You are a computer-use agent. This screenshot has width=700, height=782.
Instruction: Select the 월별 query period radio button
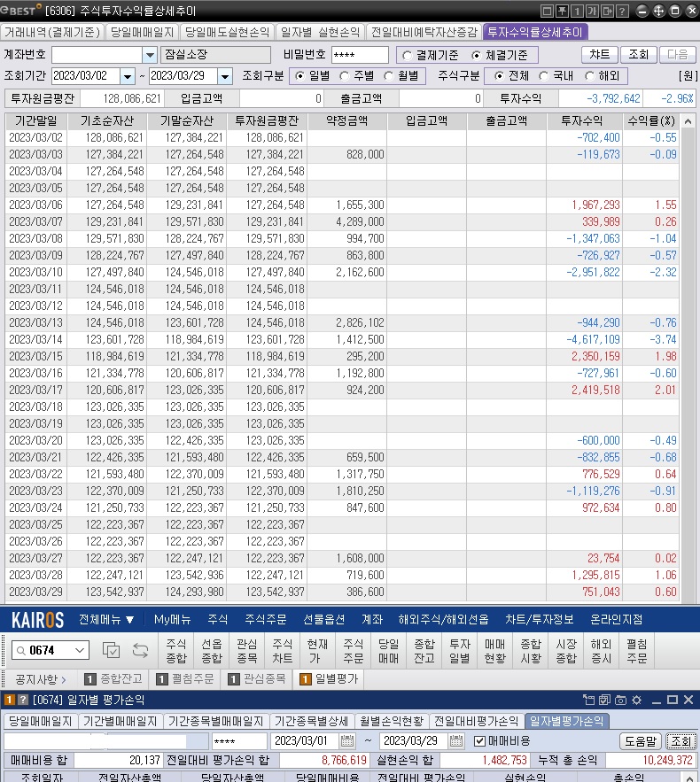(x=390, y=75)
